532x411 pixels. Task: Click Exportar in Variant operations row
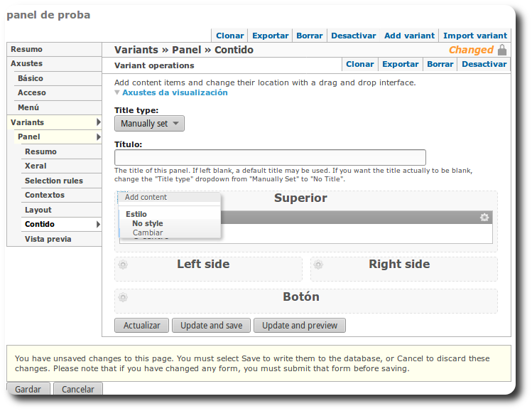(400, 64)
